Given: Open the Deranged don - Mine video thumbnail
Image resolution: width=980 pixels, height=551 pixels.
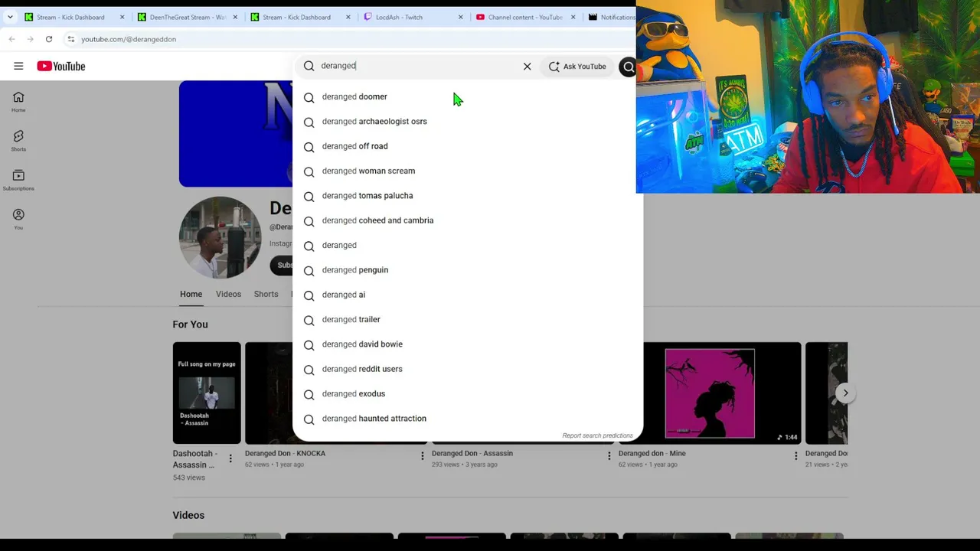Looking at the screenshot, I should coord(710,393).
